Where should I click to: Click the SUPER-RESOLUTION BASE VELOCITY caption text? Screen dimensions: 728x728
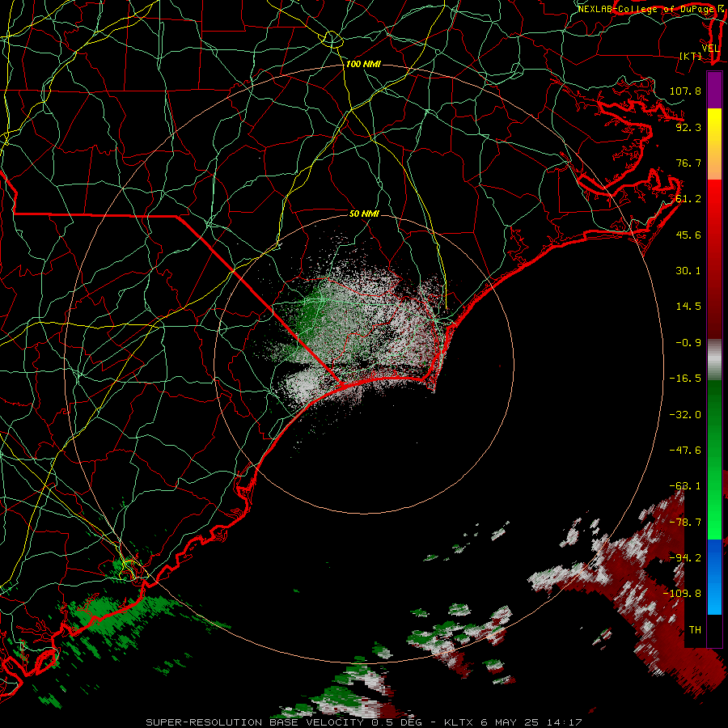pos(255,722)
